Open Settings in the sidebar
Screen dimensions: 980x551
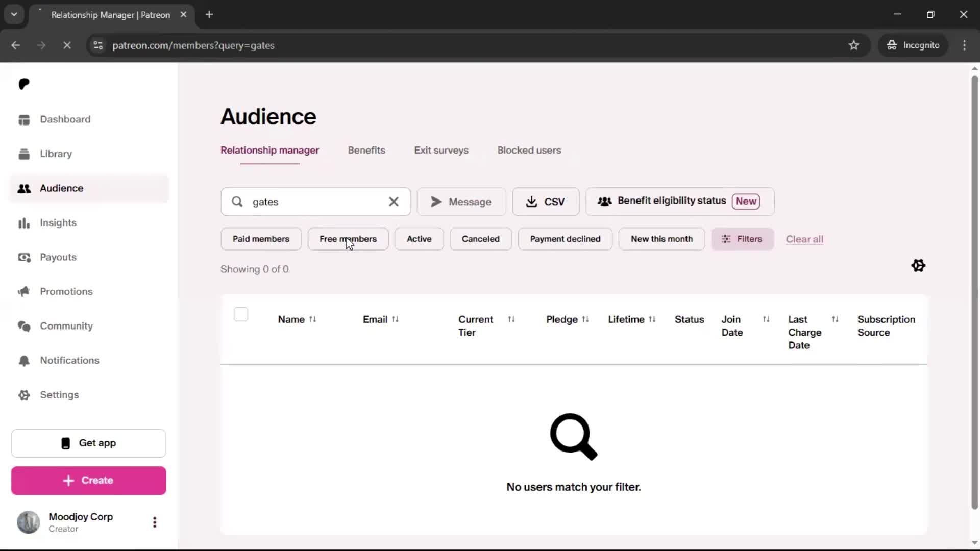tap(89, 395)
